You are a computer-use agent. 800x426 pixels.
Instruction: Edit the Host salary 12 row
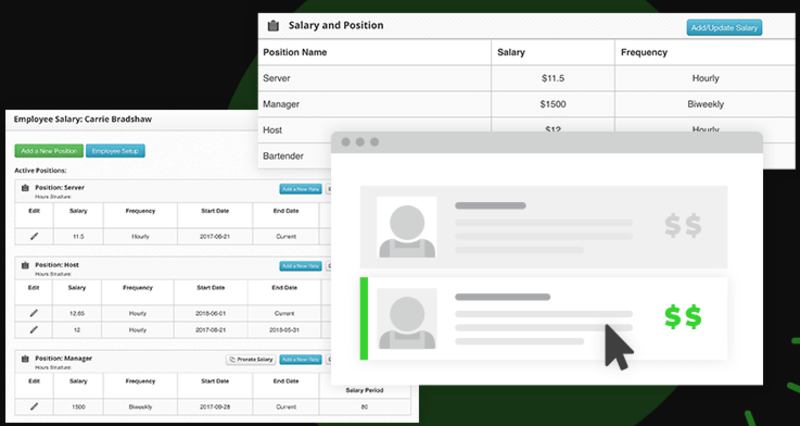click(33, 328)
